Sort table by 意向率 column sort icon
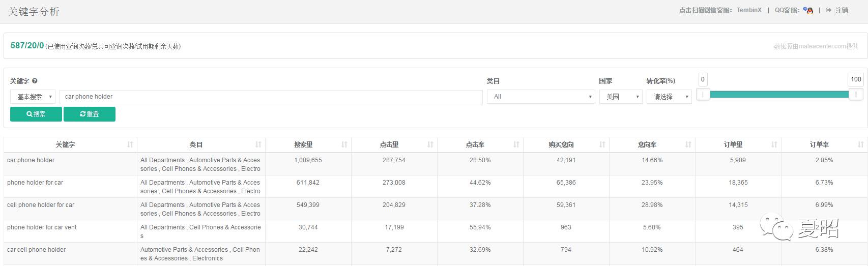This screenshot has height=266, width=868. 688,144
